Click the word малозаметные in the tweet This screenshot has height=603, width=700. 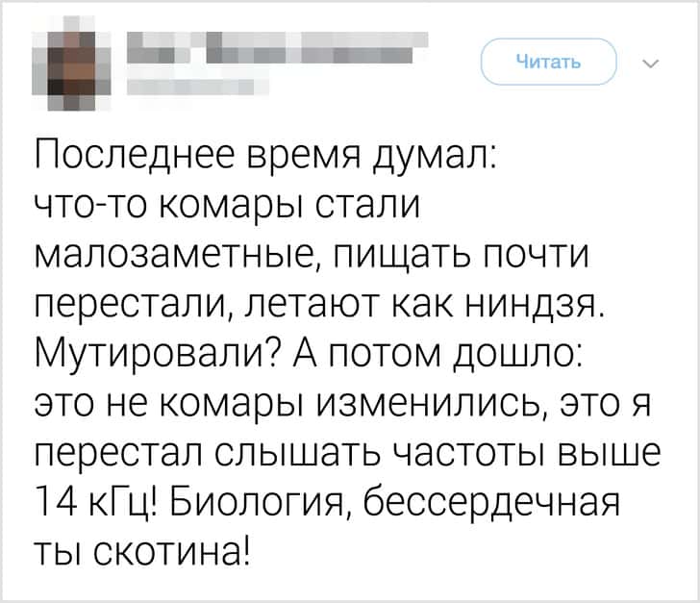[x=178, y=255]
